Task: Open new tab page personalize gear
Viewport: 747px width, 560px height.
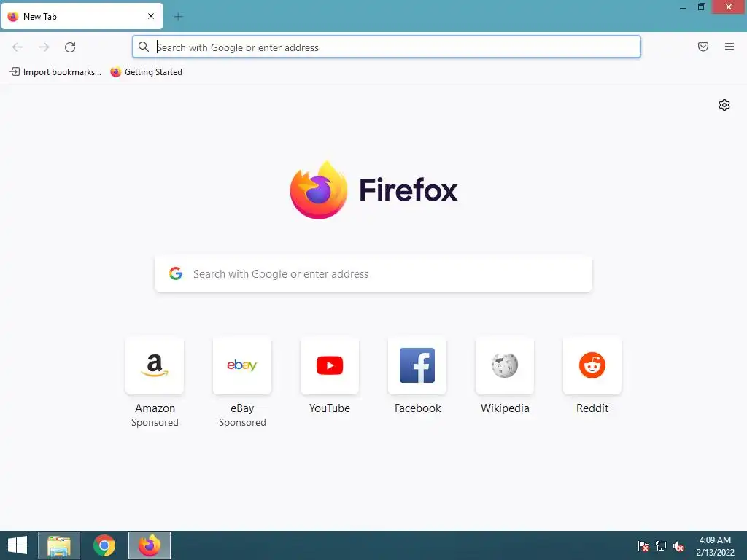Action: [x=724, y=105]
